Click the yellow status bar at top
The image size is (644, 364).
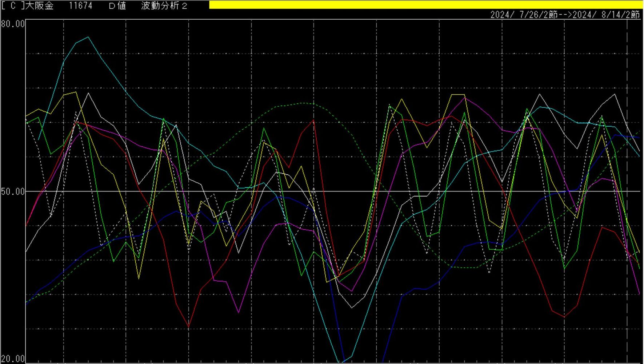click(x=426, y=5)
